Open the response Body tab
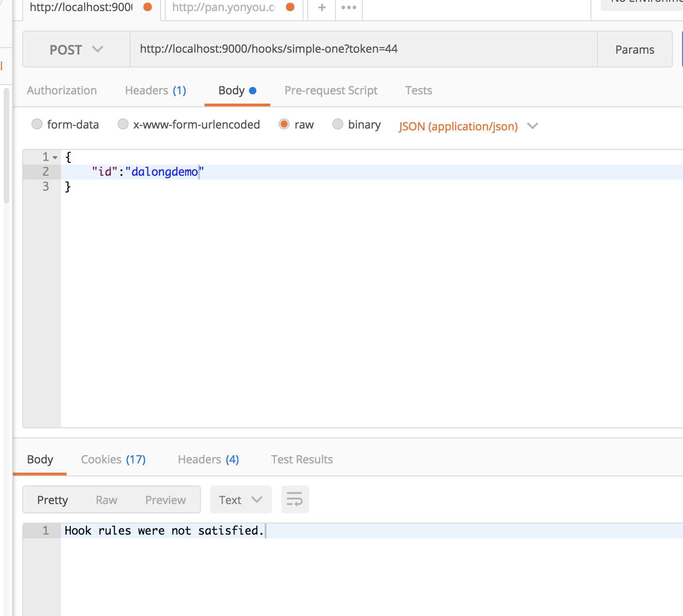Viewport: 683px width, 616px height. click(x=40, y=460)
